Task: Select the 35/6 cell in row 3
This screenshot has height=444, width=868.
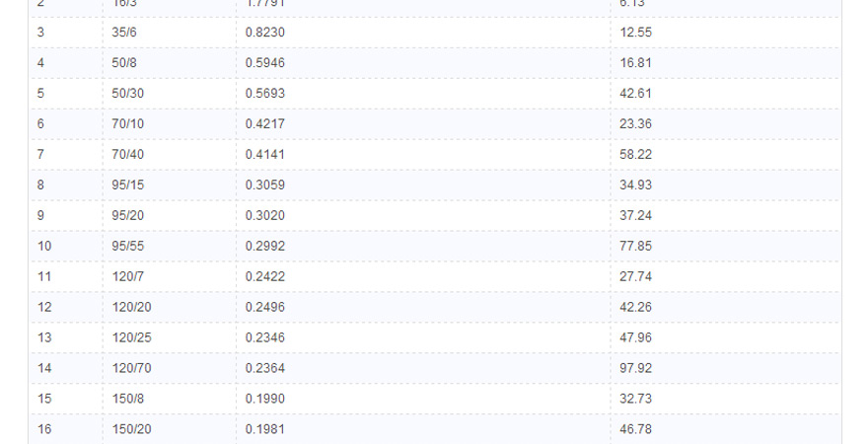Action: click(x=169, y=33)
